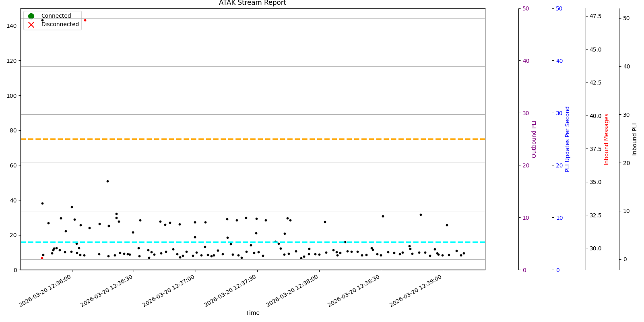Click the red data point at bottom left

(x=42, y=258)
